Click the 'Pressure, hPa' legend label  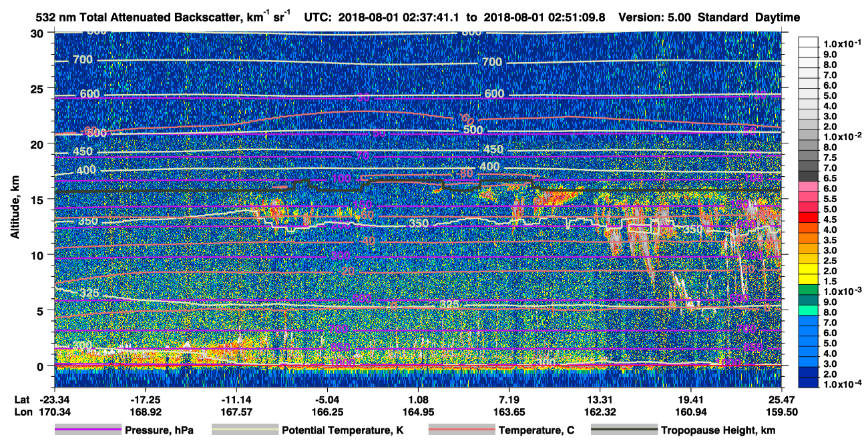pyautogui.click(x=160, y=431)
